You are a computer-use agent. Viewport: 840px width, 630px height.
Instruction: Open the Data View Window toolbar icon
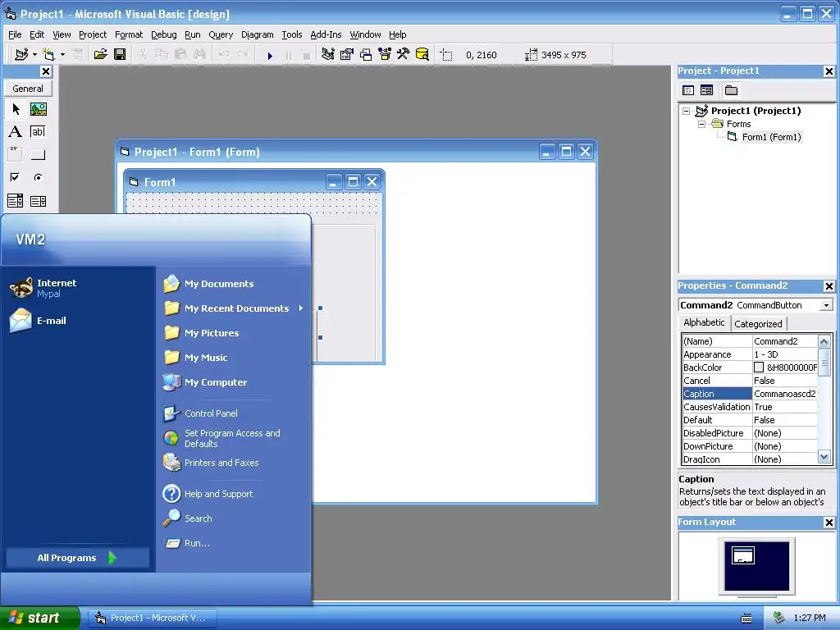tap(422, 54)
